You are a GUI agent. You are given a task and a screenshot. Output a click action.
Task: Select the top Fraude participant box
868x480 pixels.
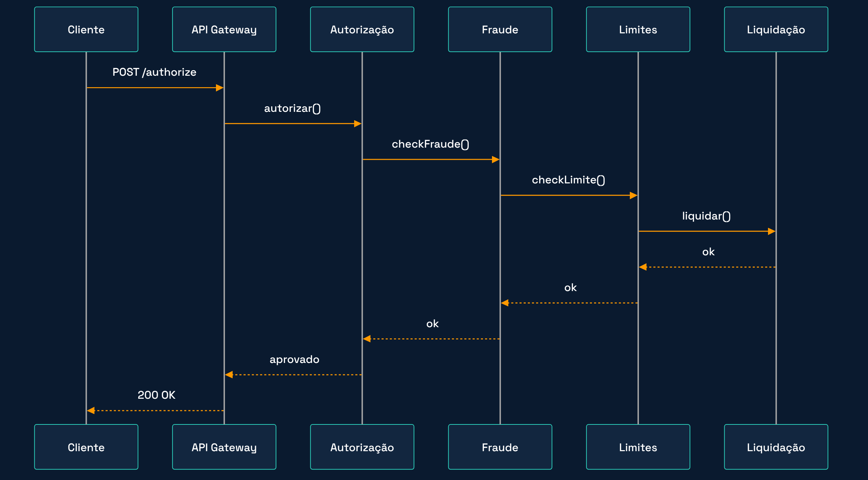pos(500,30)
